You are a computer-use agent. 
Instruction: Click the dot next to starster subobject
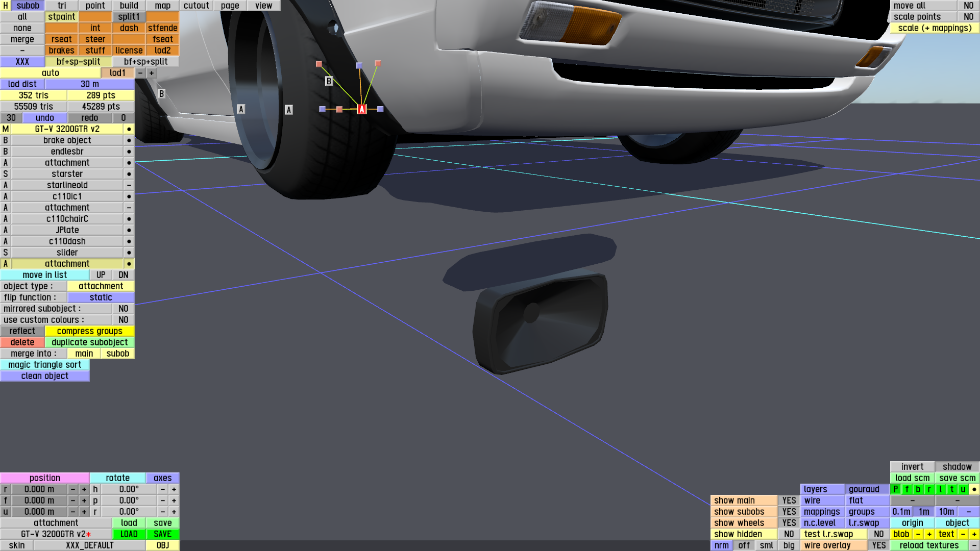tap(129, 174)
